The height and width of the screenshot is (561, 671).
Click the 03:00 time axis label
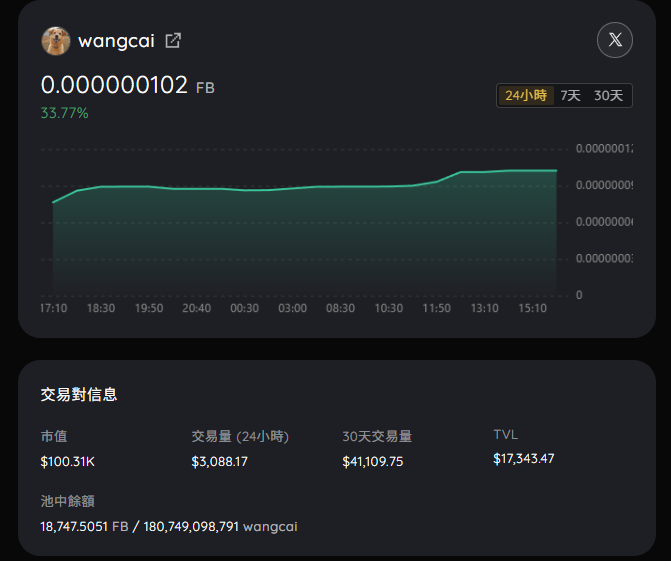[293, 308]
